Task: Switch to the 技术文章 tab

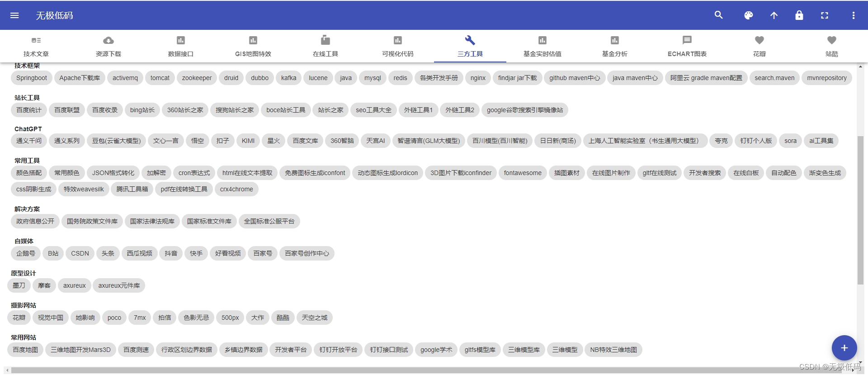Action: coord(36,46)
